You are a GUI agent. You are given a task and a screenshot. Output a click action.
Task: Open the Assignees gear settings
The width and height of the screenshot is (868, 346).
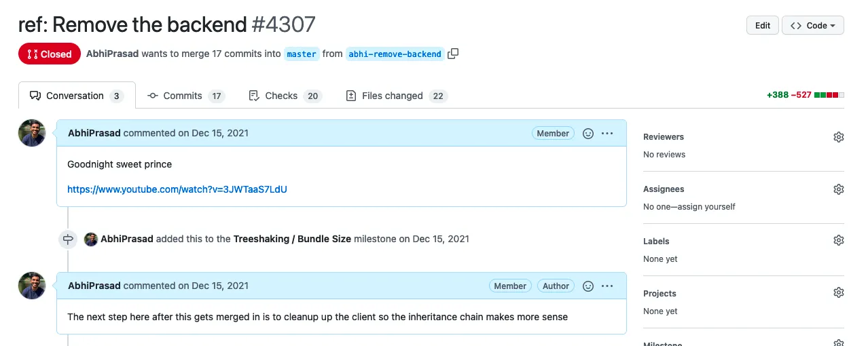838,189
